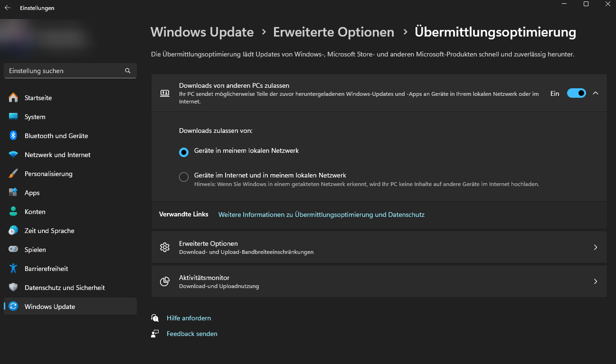Click the back arrow in title bar
Viewport: 616px width, 364px height.
coord(8,8)
